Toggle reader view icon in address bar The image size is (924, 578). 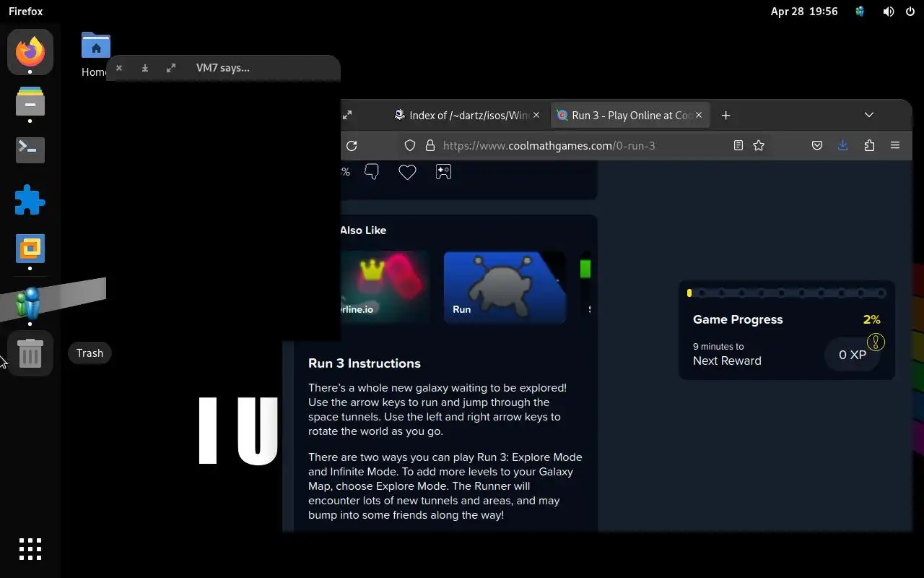(x=738, y=145)
